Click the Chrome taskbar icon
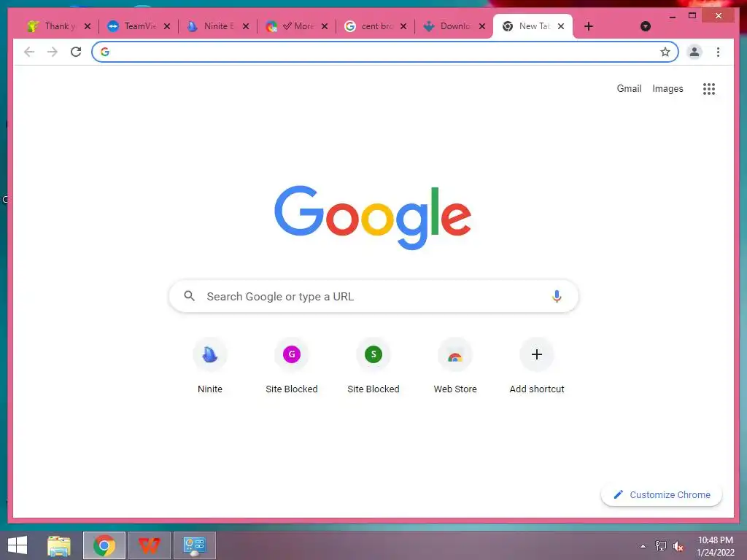 [104, 545]
